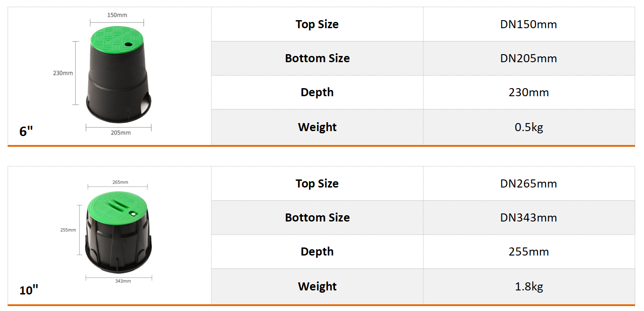The width and height of the screenshot is (644, 311).
Task: Select the DN343mm value cell
Action: (529, 217)
